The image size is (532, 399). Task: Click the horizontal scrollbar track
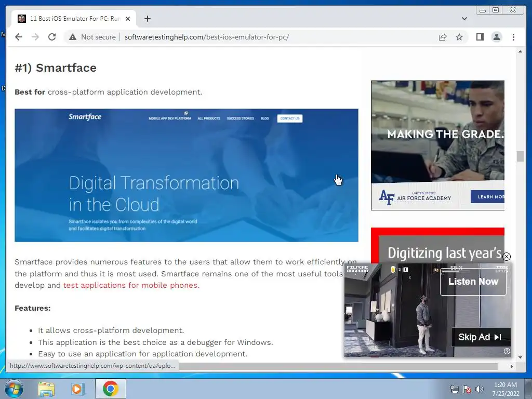click(338, 366)
